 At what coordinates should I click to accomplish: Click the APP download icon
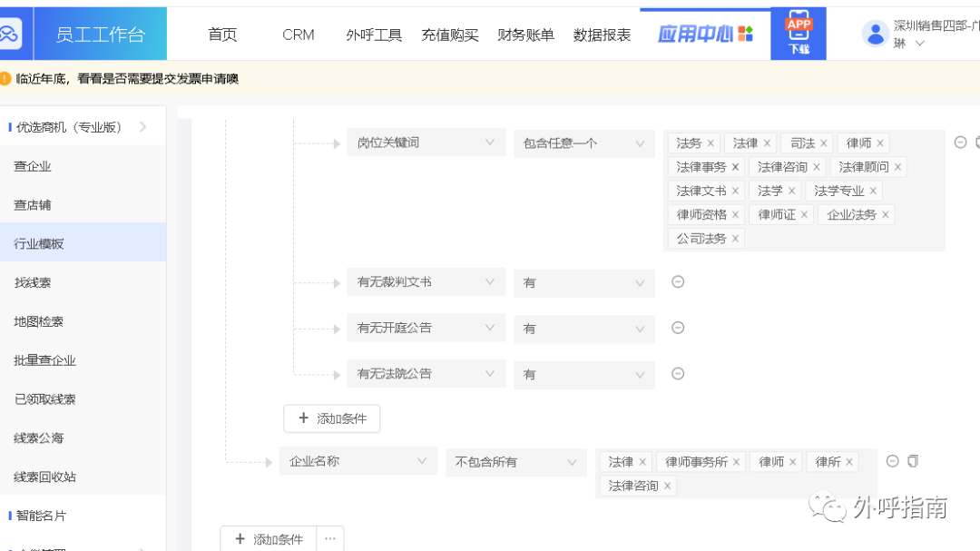point(799,34)
